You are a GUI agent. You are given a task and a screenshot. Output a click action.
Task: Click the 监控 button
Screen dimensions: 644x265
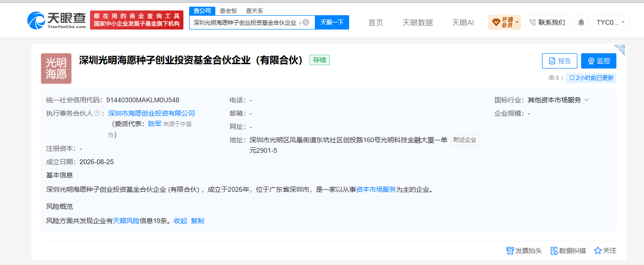point(599,61)
